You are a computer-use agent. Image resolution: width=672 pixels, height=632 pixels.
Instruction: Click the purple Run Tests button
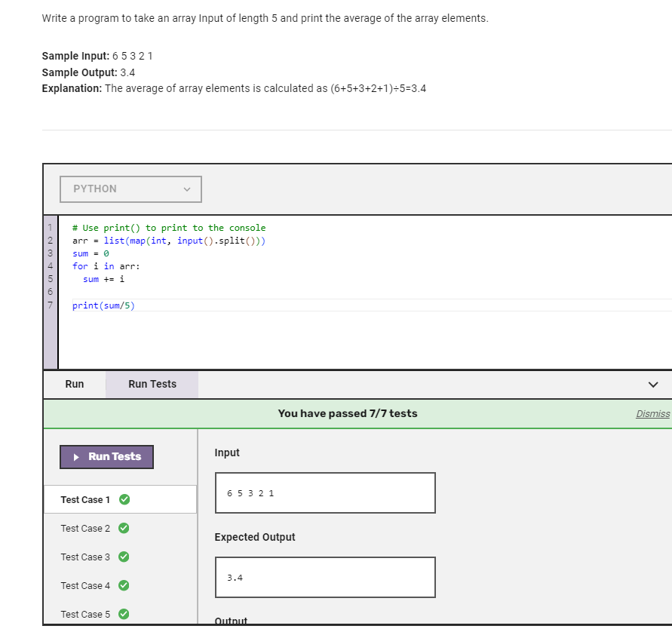pos(106,457)
